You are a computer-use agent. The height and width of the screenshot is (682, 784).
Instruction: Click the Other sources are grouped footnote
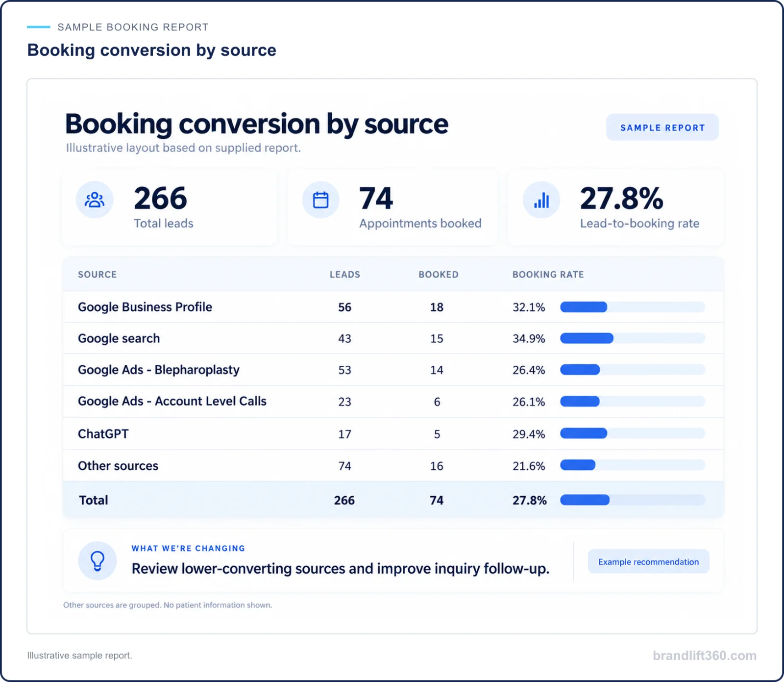[x=168, y=605]
